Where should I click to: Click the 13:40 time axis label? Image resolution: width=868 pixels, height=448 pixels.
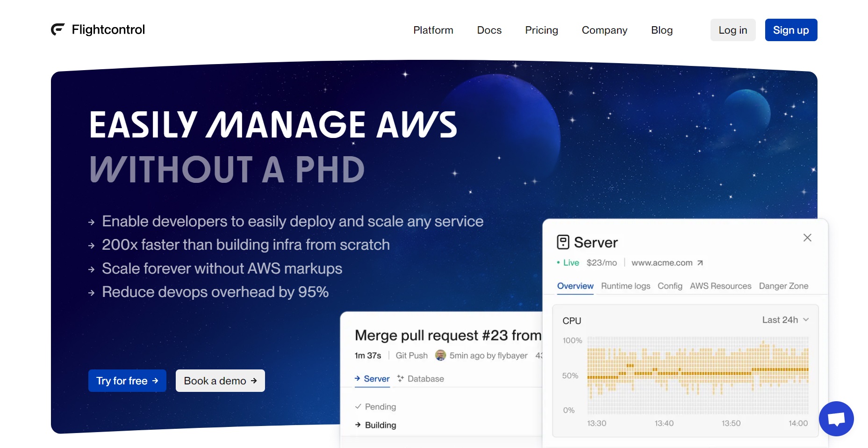click(x=664, y=423)
